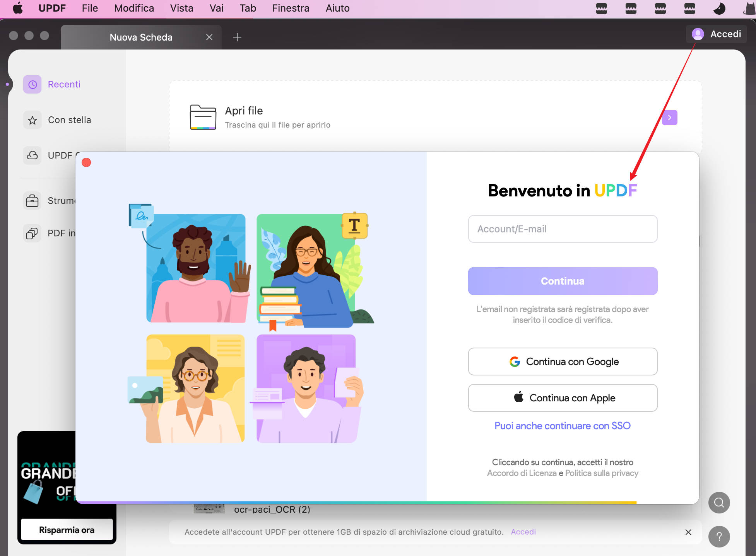
Task: Open the Vista menu
Action: tap(181, 8)
